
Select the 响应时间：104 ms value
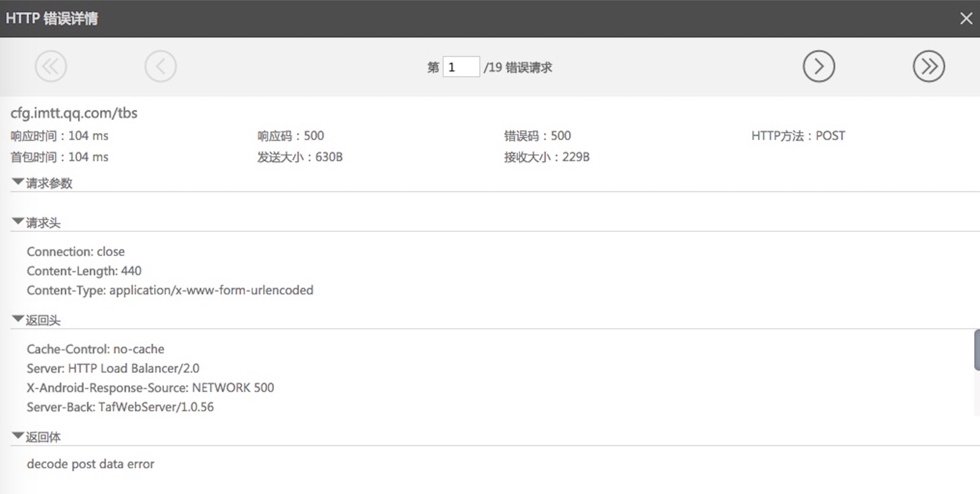(x=59, y=136)
